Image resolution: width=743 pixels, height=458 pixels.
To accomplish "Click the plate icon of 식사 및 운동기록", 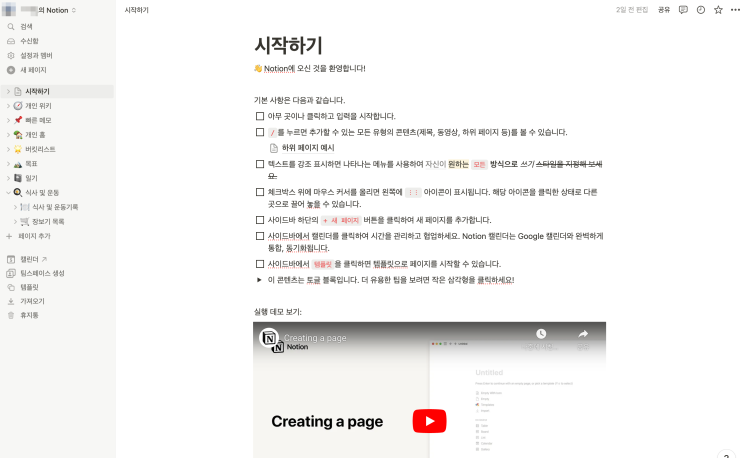I will pyautogui.click(x=25, y=207).
